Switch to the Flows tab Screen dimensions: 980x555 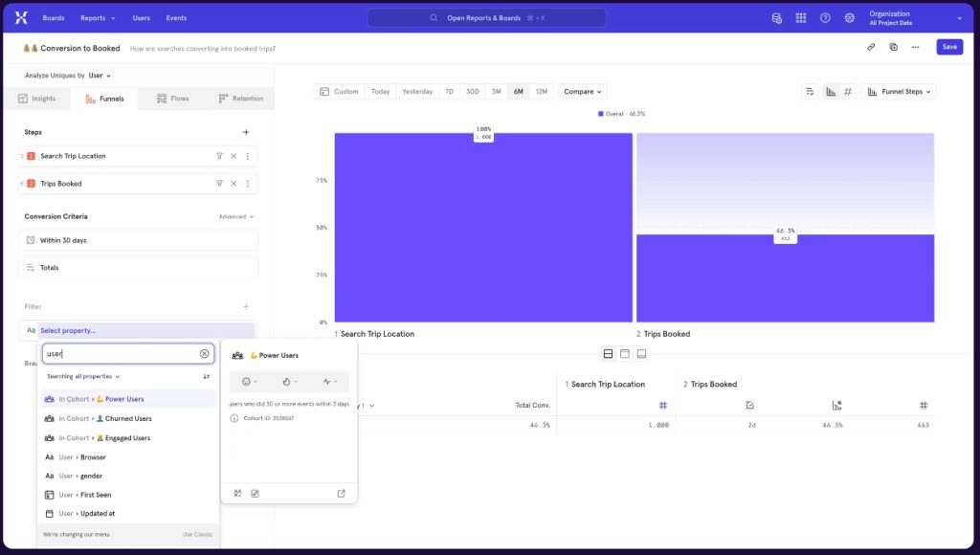172,99
